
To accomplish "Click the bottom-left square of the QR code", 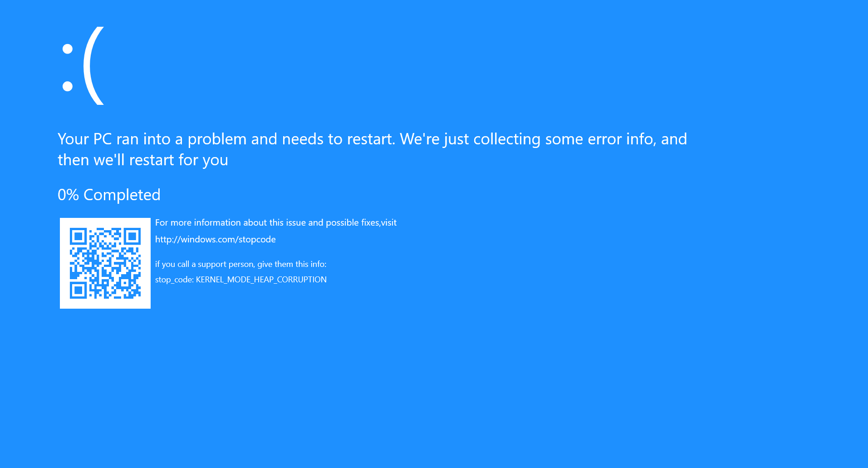I will pos(79,289).
